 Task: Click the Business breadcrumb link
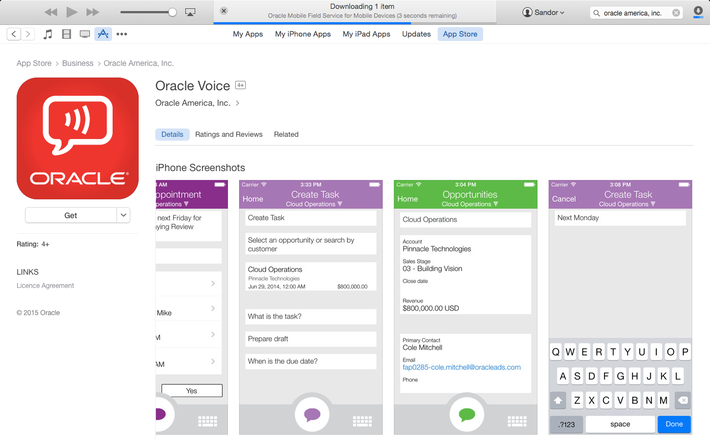tap(77, 63)
